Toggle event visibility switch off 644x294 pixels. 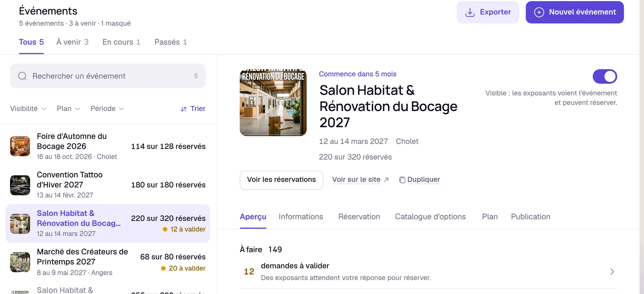click(x=605, y=77)
